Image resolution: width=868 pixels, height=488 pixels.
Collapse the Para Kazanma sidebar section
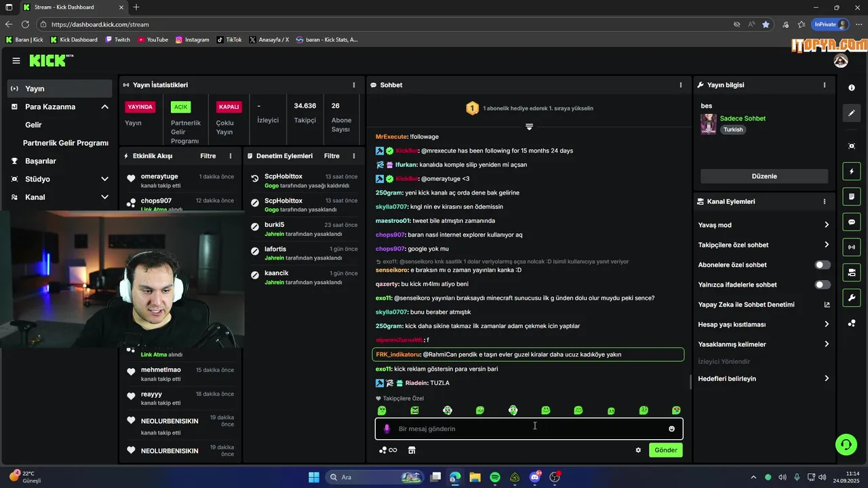coord(105,107)
